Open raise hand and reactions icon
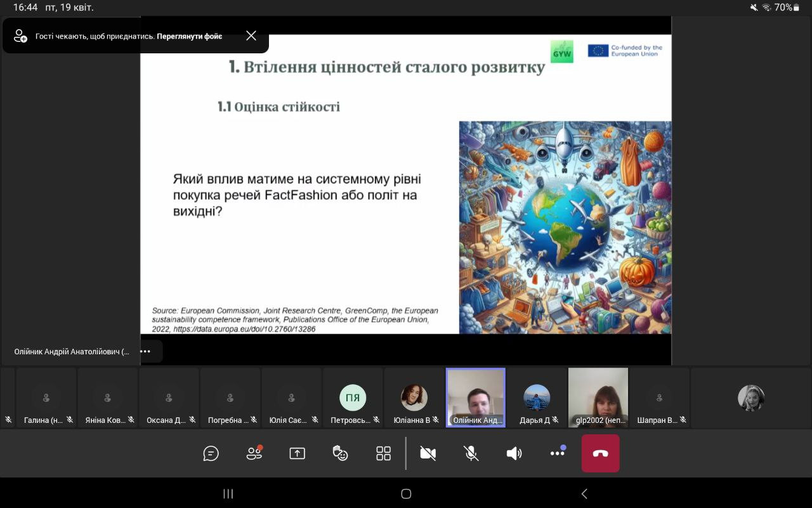Image resolution: width=812 pixels, height=508 pixels. pos(341,453)
